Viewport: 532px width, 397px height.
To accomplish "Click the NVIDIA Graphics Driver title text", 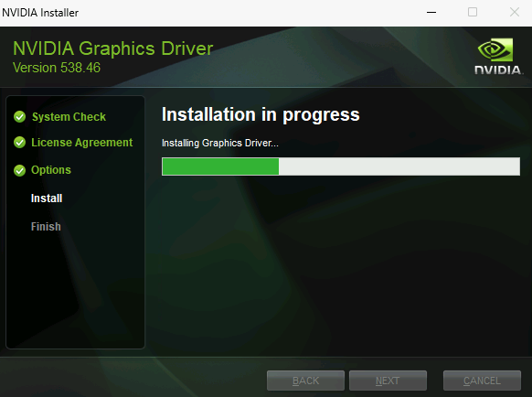I will click(113, 48).
